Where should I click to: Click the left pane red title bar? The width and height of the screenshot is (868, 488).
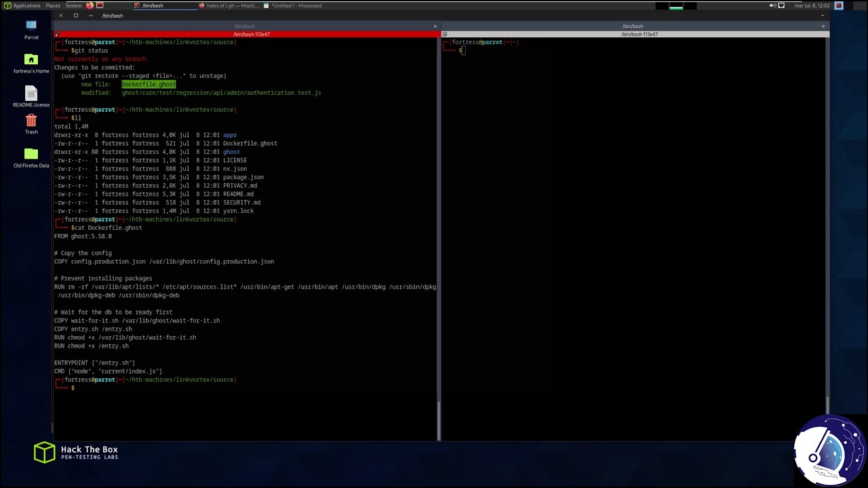(x=251, y=35)
